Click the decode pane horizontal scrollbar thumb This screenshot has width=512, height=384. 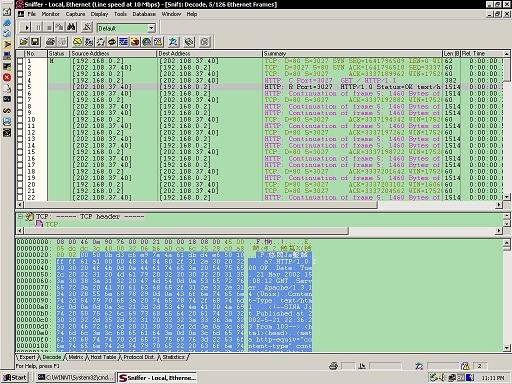[x=186, y=230]
